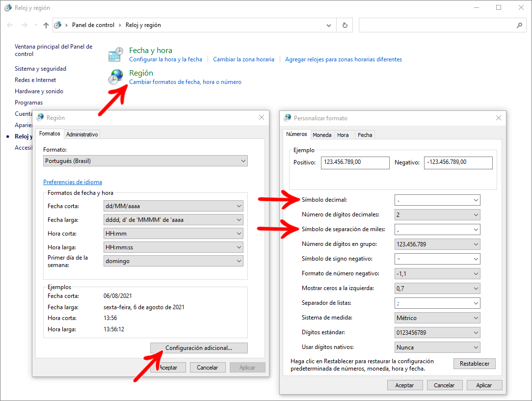This screenshot has width=532, height=401.
Task: Open the Separador de listas dropdown
Action: (437, 303)
